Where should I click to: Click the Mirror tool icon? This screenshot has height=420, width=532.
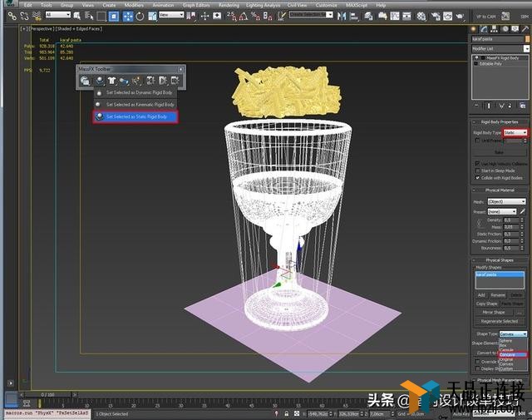pyautogui.click(x=342, y=16)
